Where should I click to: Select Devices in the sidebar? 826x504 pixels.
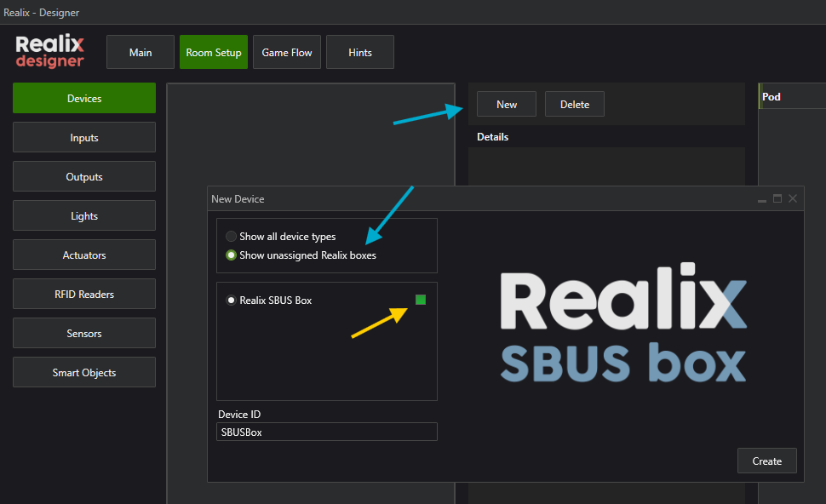(84, 98)
